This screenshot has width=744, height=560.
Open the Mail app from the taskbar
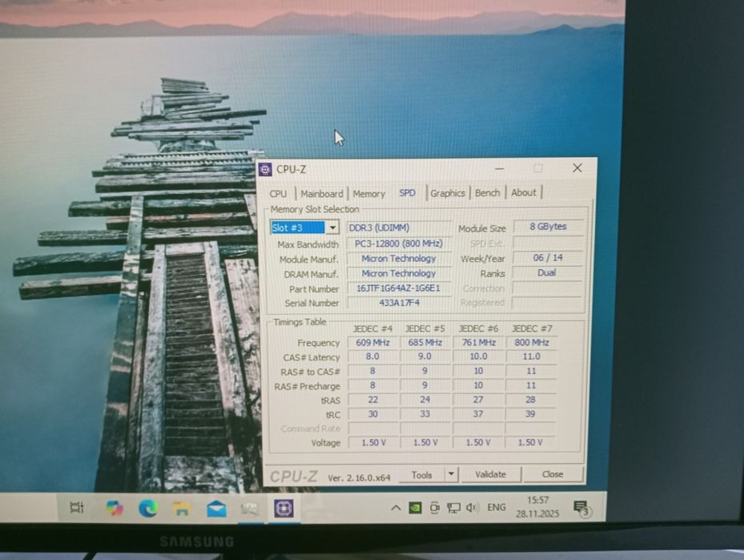point(216,509)
